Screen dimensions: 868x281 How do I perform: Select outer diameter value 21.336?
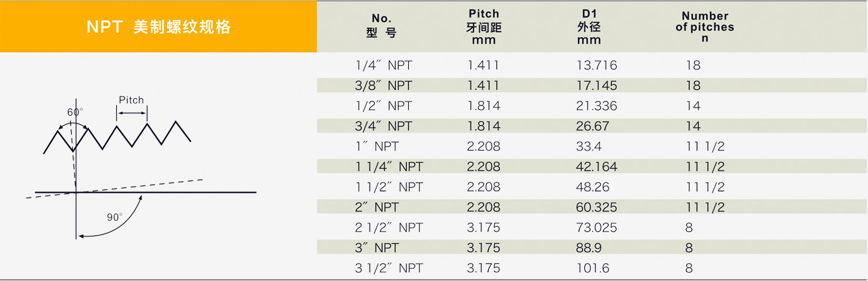click(x=596, y=106)
